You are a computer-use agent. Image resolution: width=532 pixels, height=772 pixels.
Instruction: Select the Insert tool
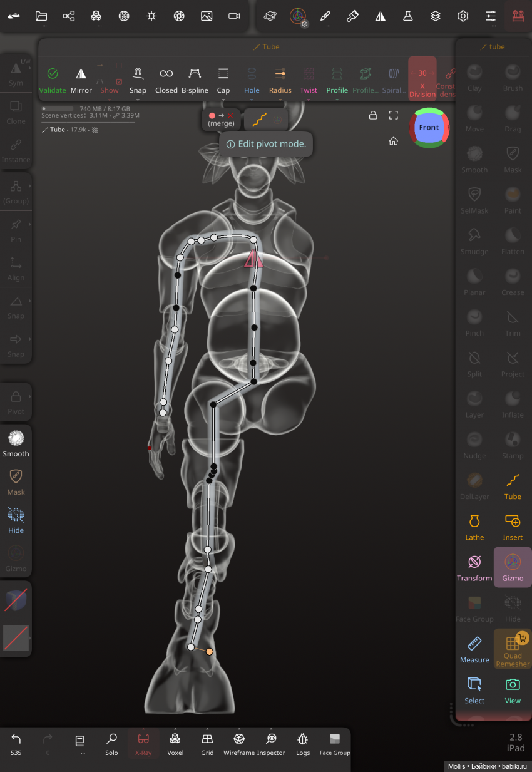[513, 526]
